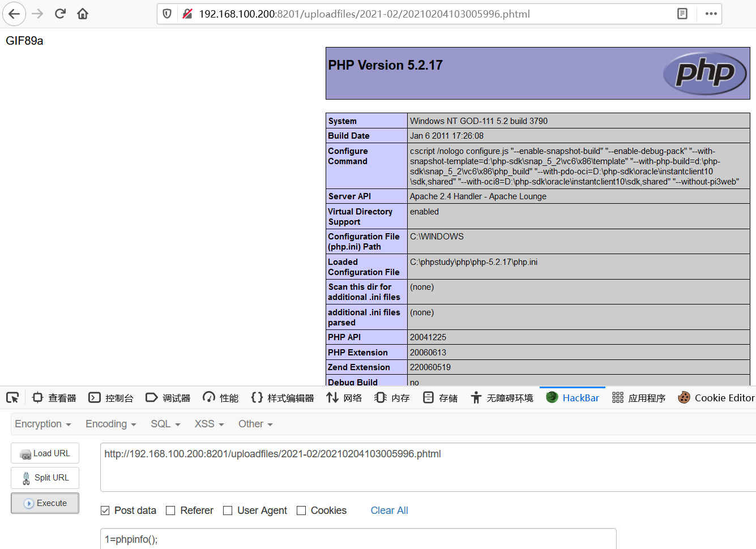
Task: Select the HackBar tab
Action: pos(573,398)
